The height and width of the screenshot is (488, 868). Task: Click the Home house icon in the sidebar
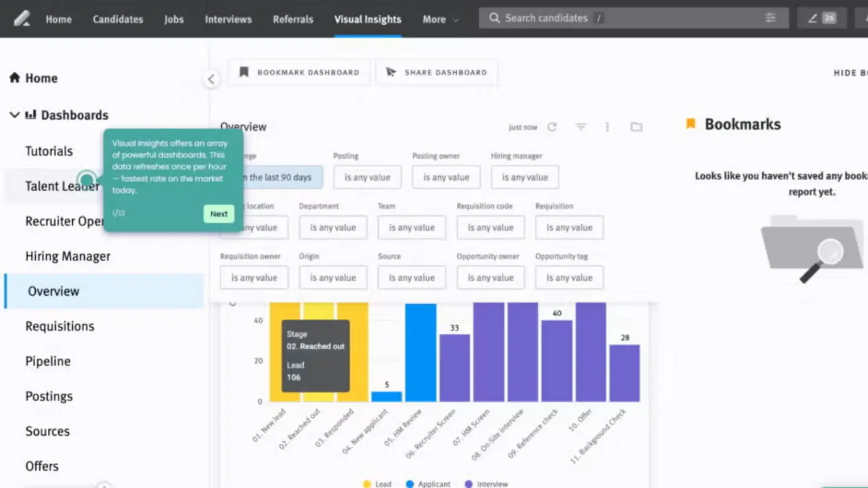coord(15,78)
